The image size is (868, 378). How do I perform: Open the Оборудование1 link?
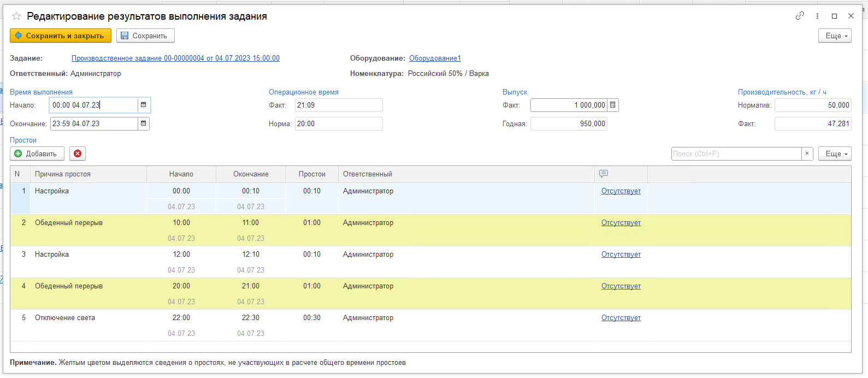[x=435, y=58]
